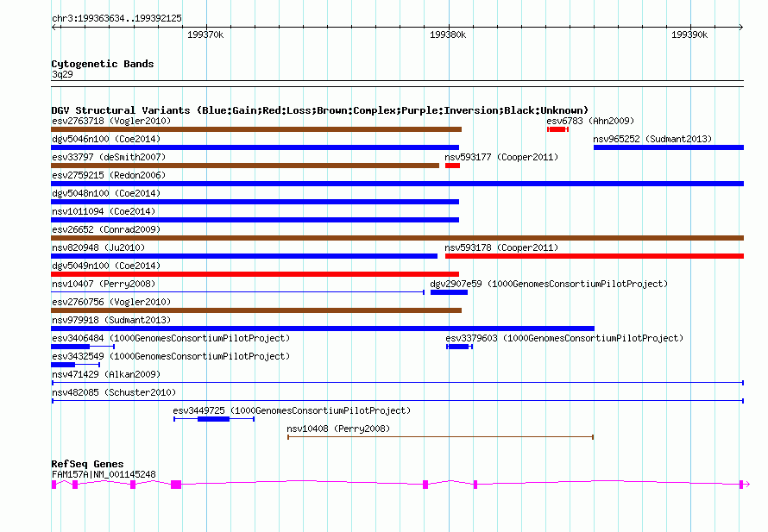Select nsv10407 (Perry2008) variant label
The width and height of the screenshot is (768, 532).
pyautogui.click(x=104, y=284)
